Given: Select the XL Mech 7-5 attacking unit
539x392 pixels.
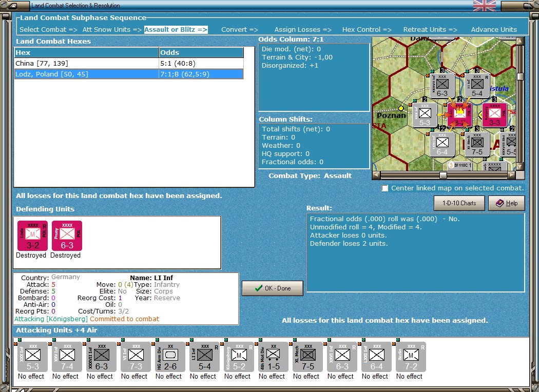Looking at the screenshot, I should click(307, 357).
